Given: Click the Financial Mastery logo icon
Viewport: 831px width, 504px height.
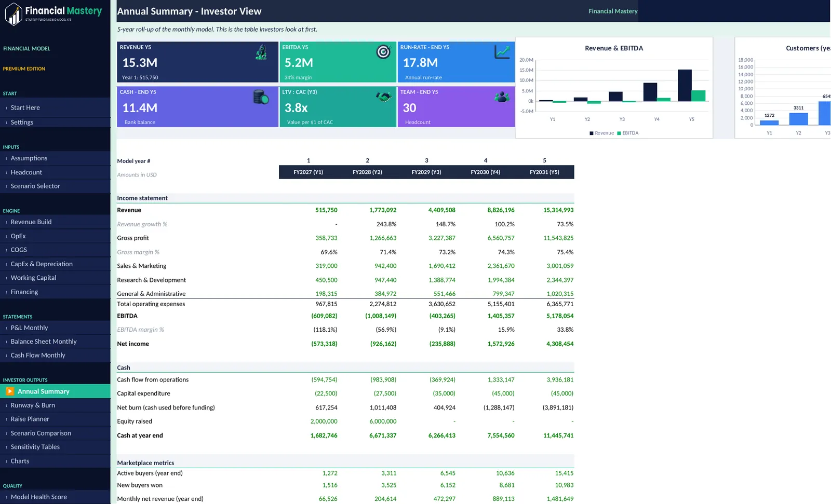Looking at the screenshot, I should (x=14, y=13).
